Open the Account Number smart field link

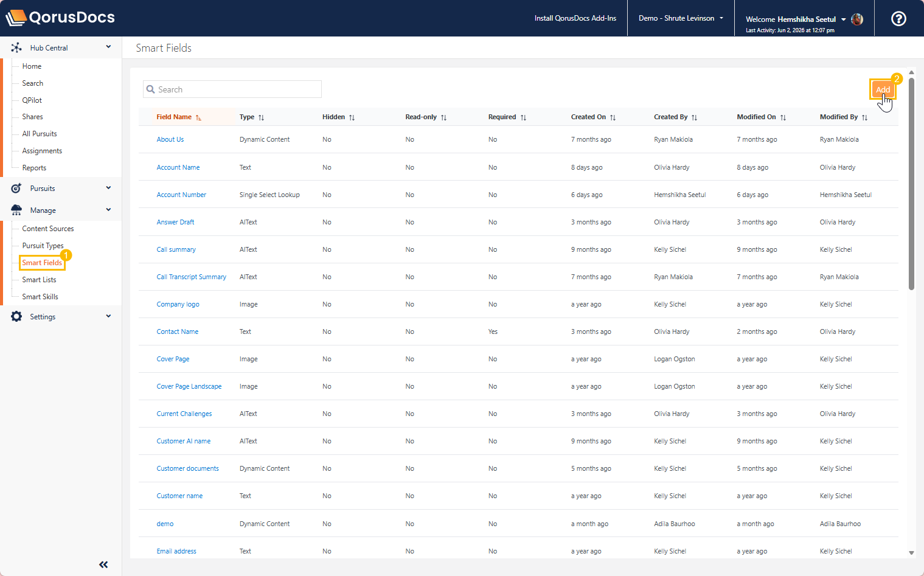[181, 195]
